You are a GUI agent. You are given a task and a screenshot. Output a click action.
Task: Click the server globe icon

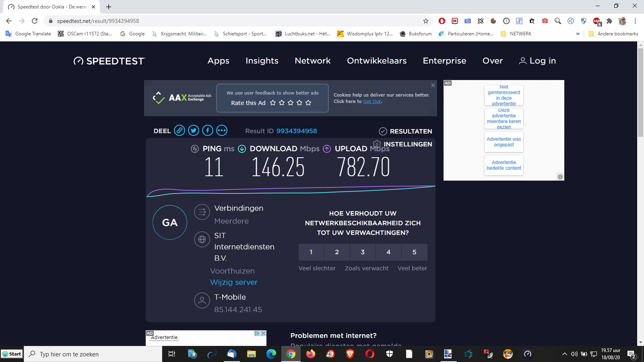(x=202, y=239)
